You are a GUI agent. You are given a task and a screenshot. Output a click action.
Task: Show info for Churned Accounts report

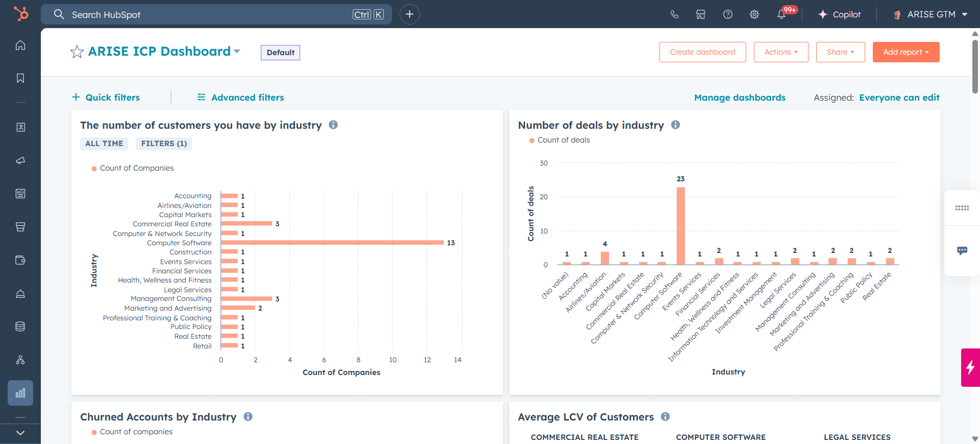(248, 416)
